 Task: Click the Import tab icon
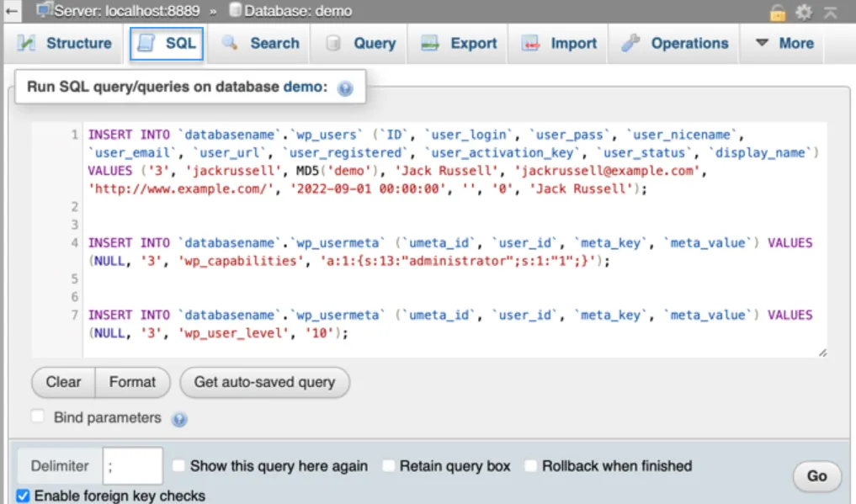point(530,43)
